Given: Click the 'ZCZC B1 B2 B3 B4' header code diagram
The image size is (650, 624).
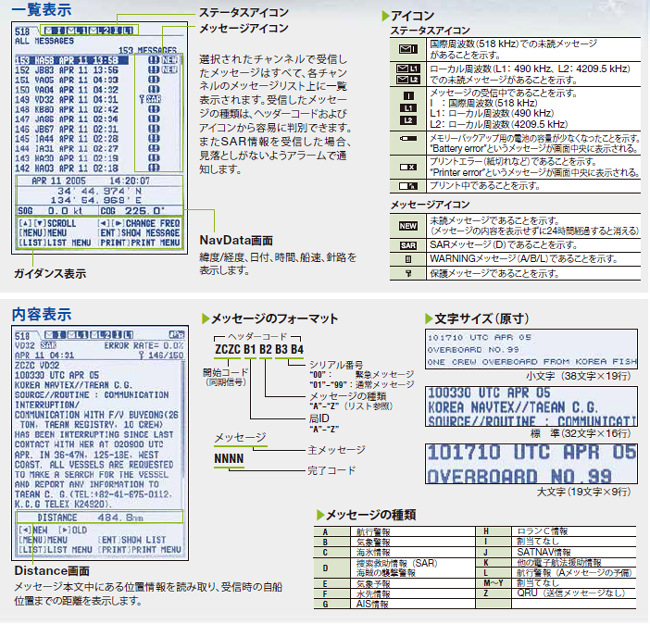Looking at the screenshot, I should (x=259, y=350).
